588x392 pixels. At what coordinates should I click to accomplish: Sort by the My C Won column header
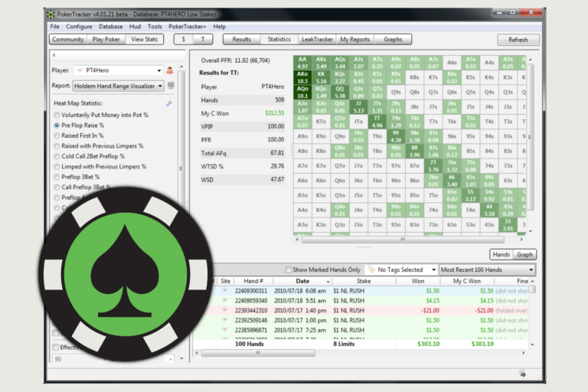click(x=466, y=281)
